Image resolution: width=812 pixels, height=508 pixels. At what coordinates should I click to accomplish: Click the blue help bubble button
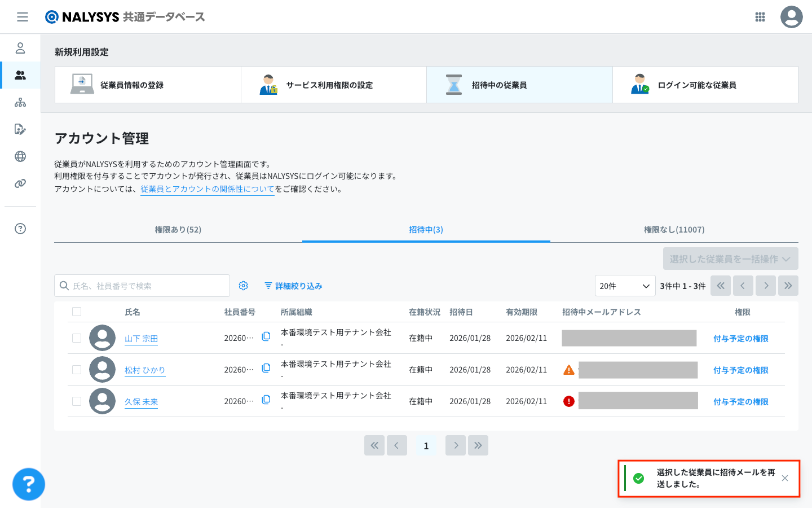point(29,484)
